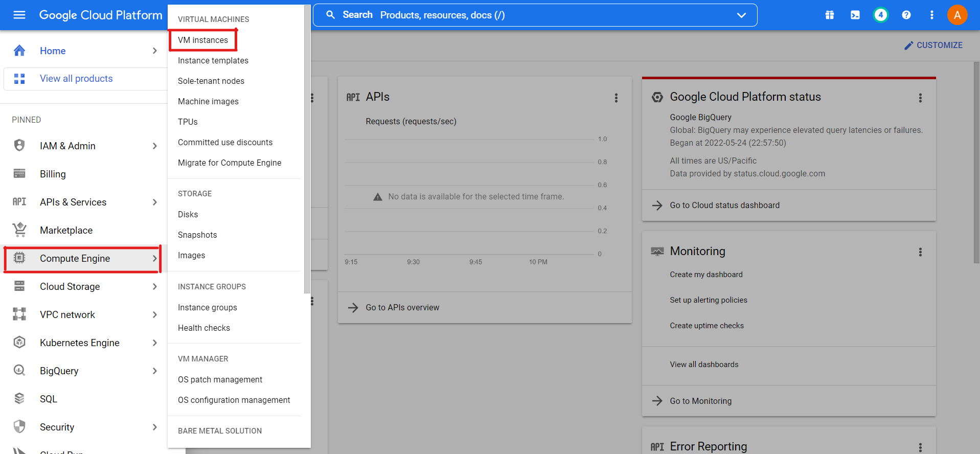Expand the Home submenu chevron
Viewport: 980px width, 454px height.
[155, 51]
